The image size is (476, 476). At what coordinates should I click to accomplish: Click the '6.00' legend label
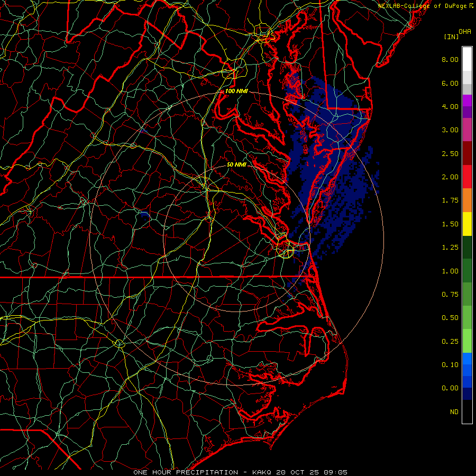(450, 83)
